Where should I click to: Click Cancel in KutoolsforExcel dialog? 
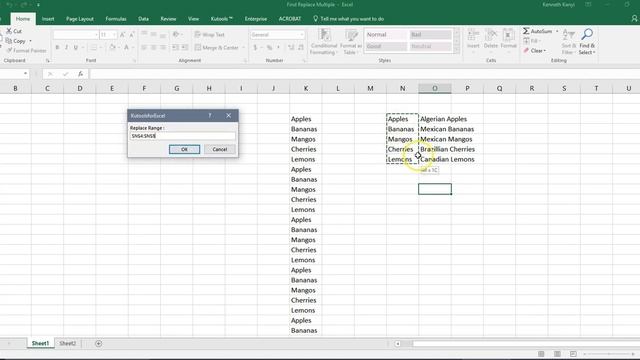pyautogui.click(x=220, y=149)
